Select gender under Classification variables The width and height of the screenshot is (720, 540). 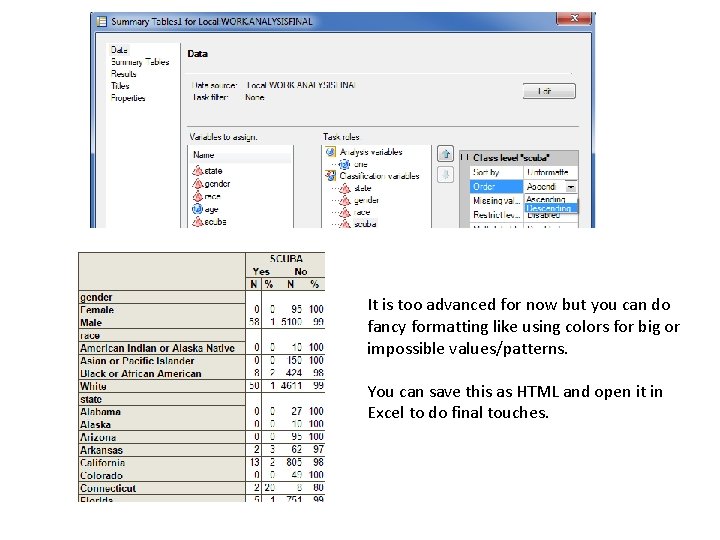click(366, 200)
